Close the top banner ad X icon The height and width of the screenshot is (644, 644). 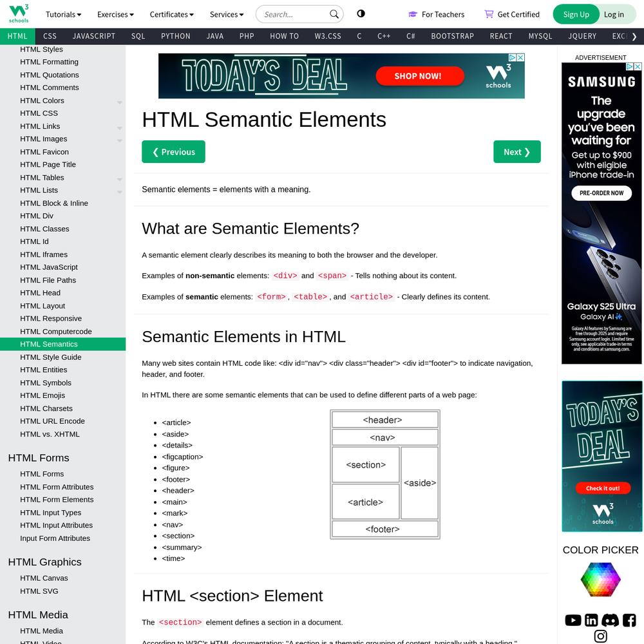520,57
